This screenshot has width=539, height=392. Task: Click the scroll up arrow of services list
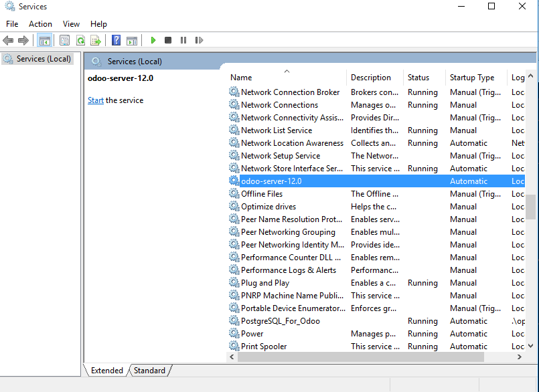pos(531,76)
